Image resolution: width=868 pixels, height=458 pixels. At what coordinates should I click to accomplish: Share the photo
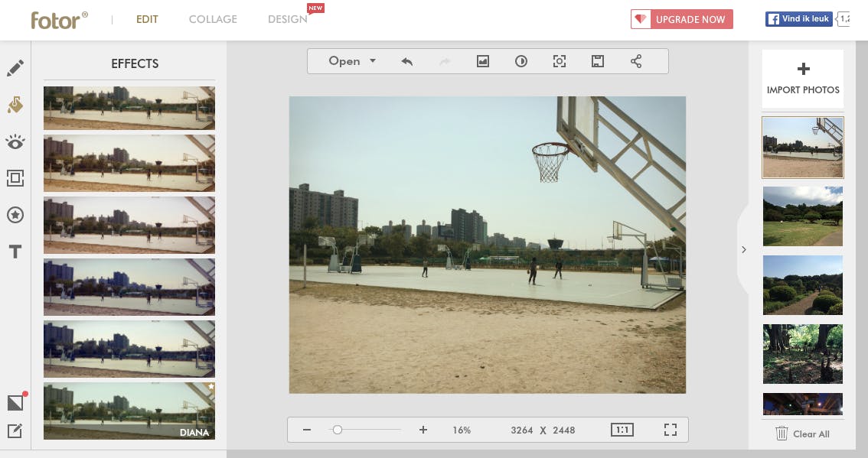636,61
